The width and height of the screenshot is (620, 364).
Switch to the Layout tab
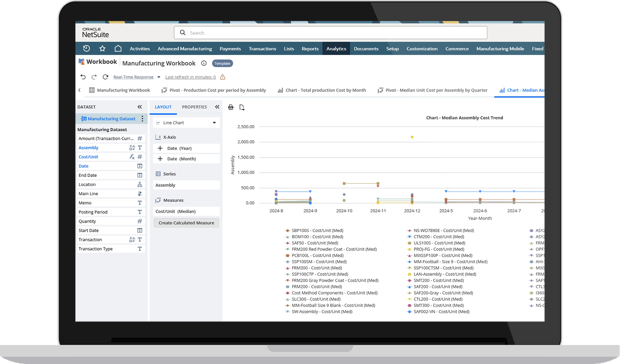point(163,107)
